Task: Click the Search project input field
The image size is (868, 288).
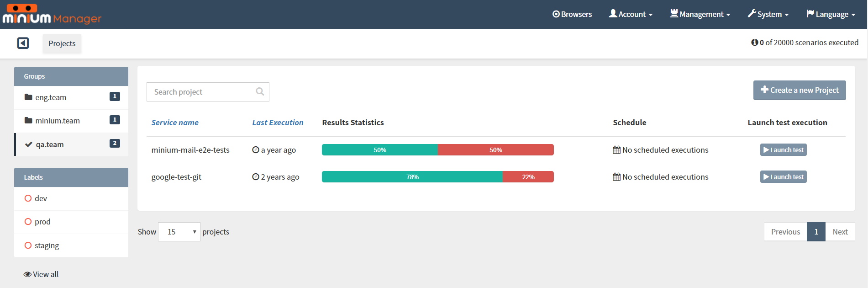Action: click(x=208, y=92)
